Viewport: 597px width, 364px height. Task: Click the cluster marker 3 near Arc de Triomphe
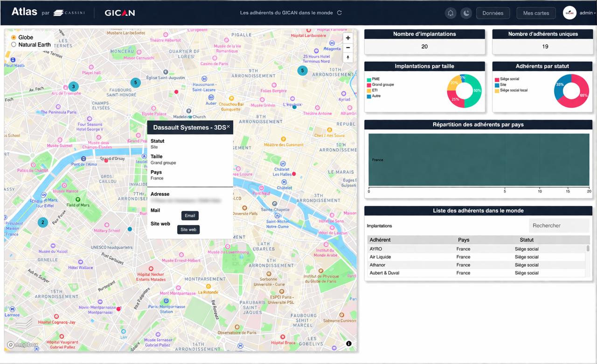(x=73, y=86)
